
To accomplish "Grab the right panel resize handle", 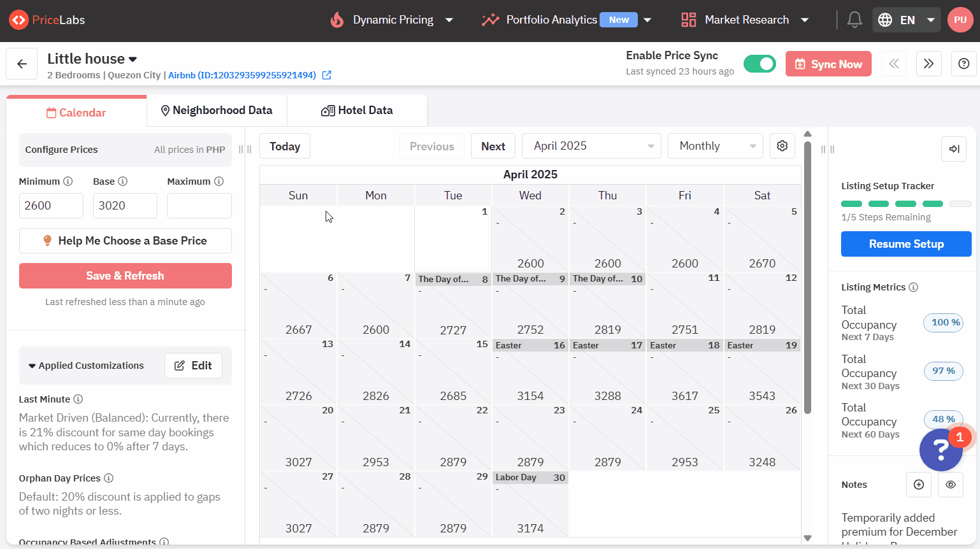I will (x=828, y=149).
